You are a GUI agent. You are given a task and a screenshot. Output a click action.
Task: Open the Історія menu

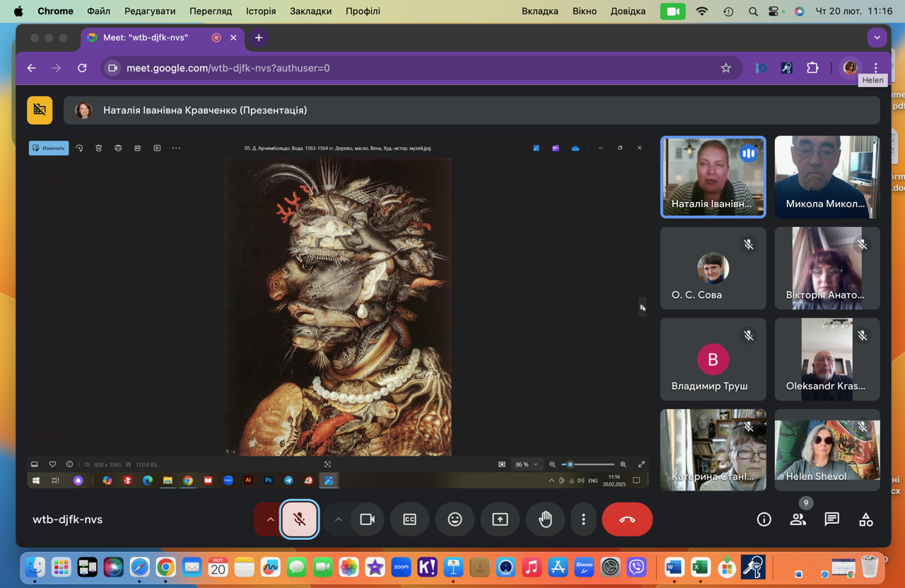pos(261,11)
